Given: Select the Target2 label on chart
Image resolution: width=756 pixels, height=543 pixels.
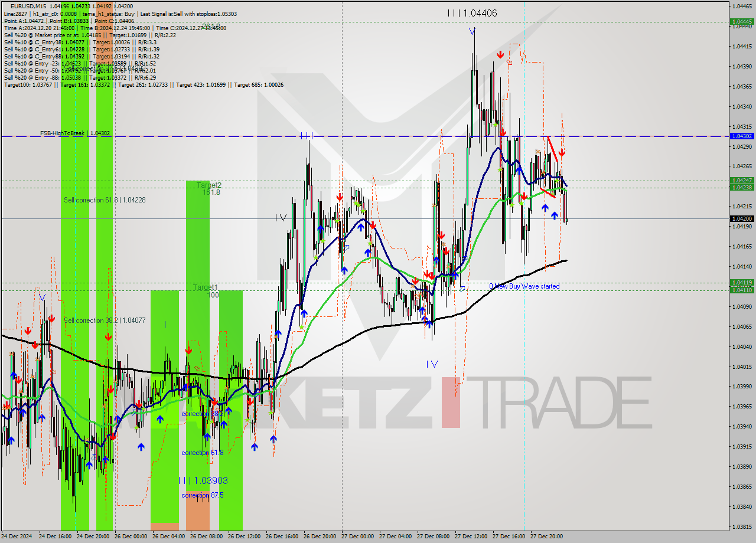Looking at the screenshot, I should [209, 185].
